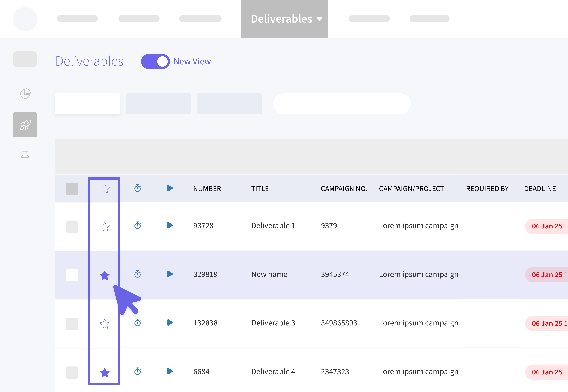
Task: Open Lorem ipsum campaign for Deliverable 4
Action: [419, 372]
